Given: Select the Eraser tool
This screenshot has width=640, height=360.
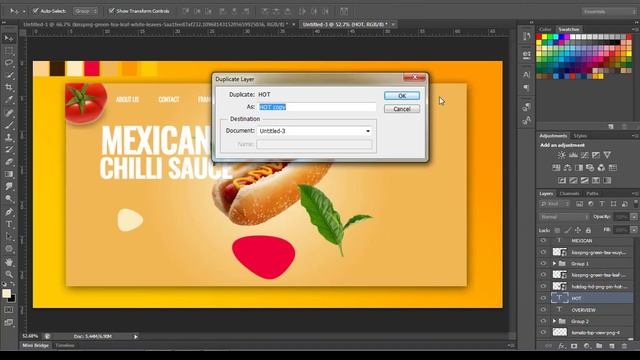Looking at the screenshot, I should click(x=9, y=162).
